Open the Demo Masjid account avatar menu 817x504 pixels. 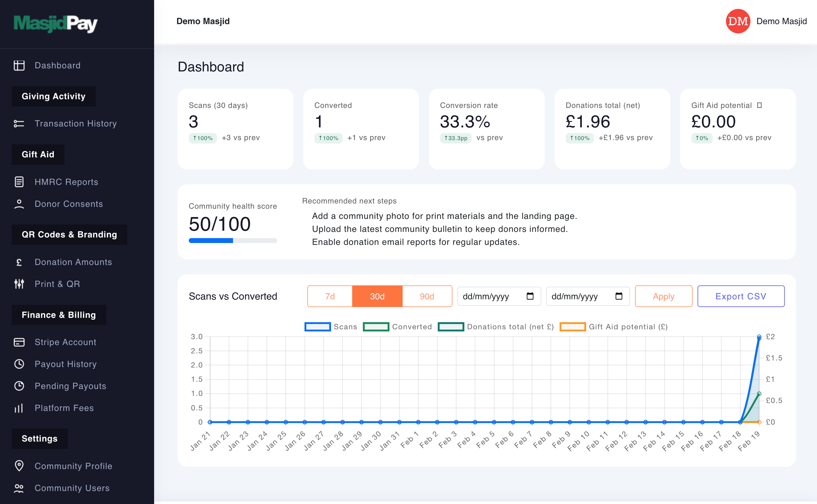738,21
